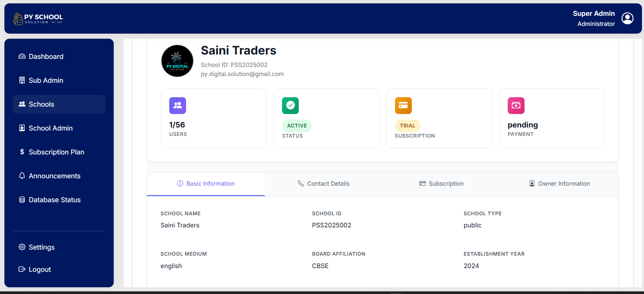This screenshot has width=644, height=294.
Task: Go to Sub Admin page
Action: pos(59,80)
